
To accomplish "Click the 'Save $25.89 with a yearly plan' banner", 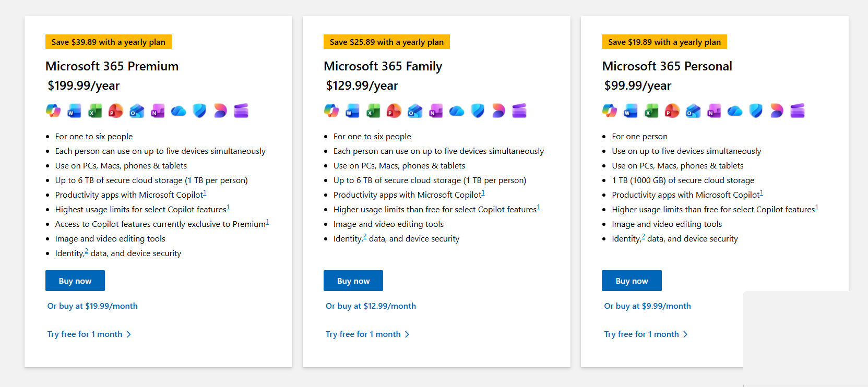I will point(387,42).
